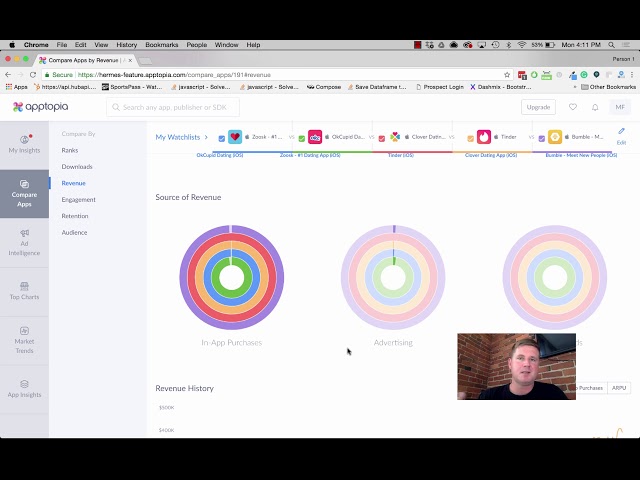Click the Zoosk app icon

235,137
